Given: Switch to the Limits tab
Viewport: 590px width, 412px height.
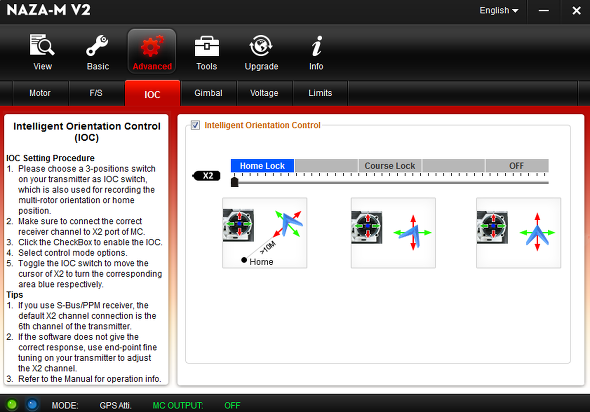Looking at the screenshot, I should pos(320,93).
